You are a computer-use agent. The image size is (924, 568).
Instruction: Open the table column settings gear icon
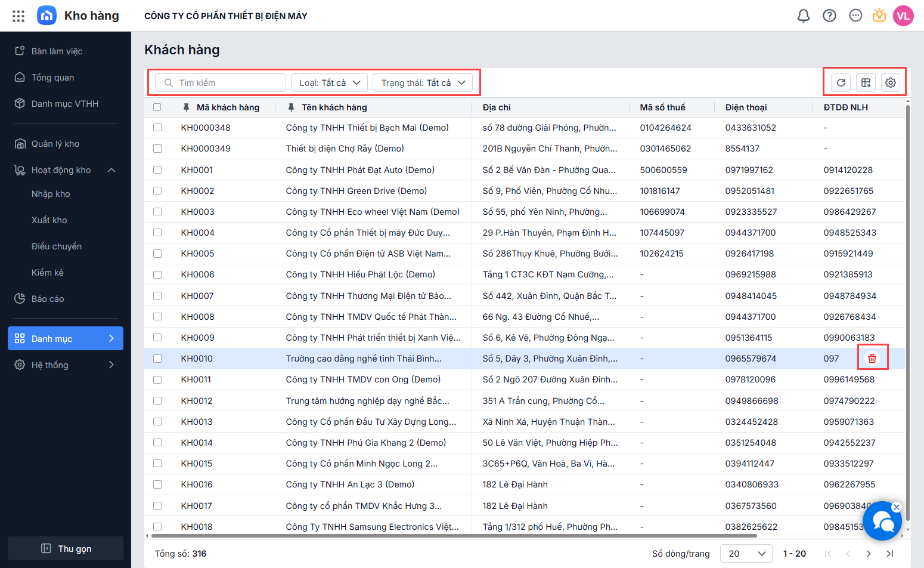[890, 83]
